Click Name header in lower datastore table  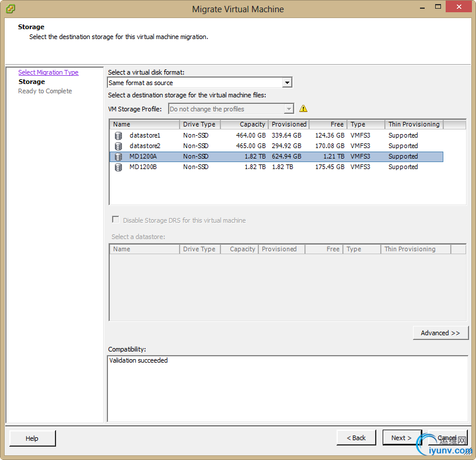[x=145, y=249]
